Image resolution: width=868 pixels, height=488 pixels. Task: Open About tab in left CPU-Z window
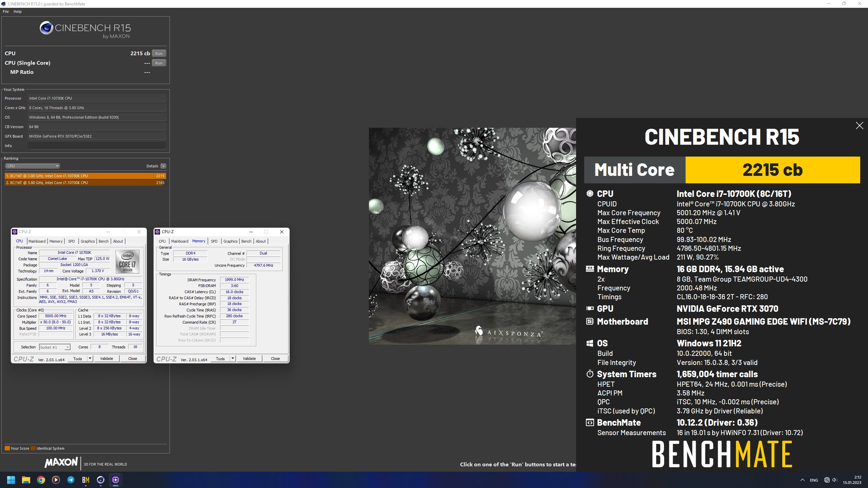click(118, 241)
